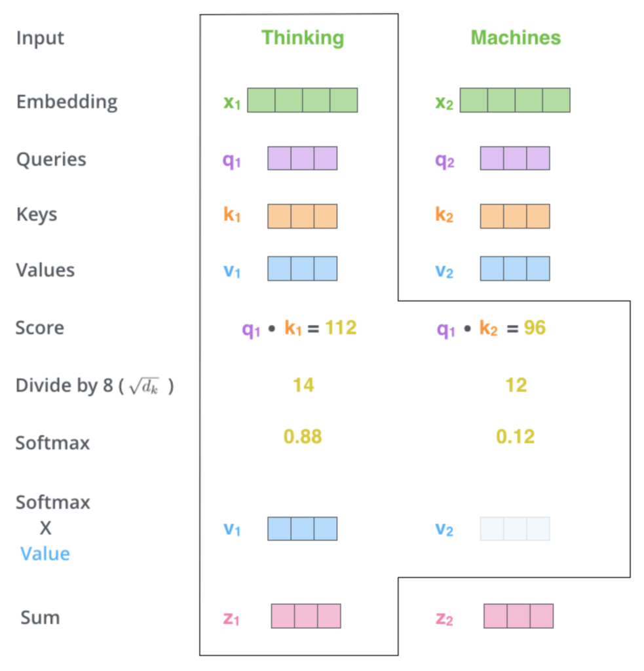Select the pink z2 sum vector
This screenshot has height=671, width=644.
pos(518,617)
